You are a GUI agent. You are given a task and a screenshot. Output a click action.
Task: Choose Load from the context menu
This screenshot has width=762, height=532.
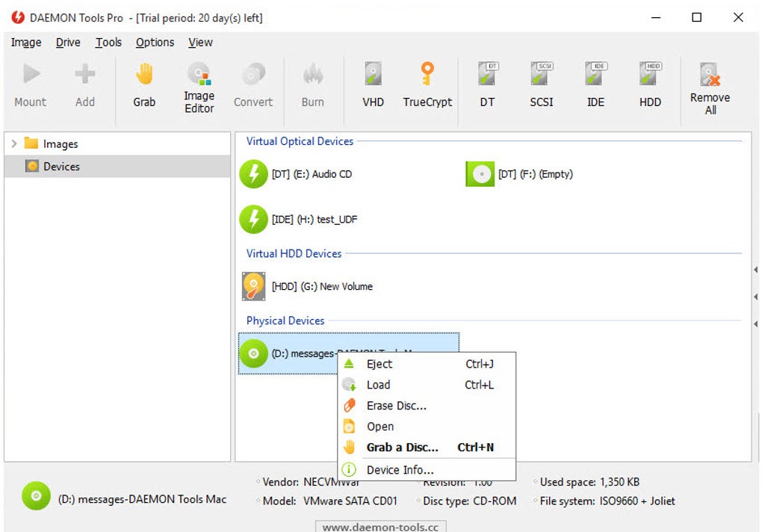pyautogui.click(x=426, y=385)
